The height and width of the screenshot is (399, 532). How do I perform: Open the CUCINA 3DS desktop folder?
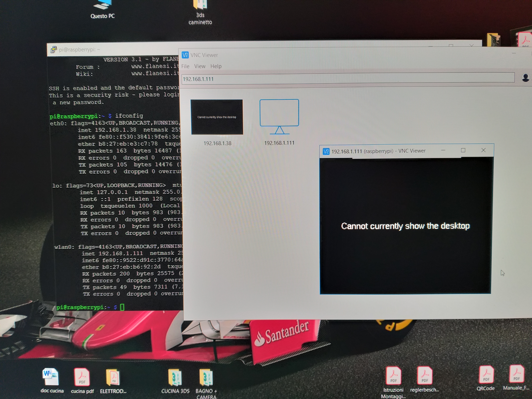(175, 381)
